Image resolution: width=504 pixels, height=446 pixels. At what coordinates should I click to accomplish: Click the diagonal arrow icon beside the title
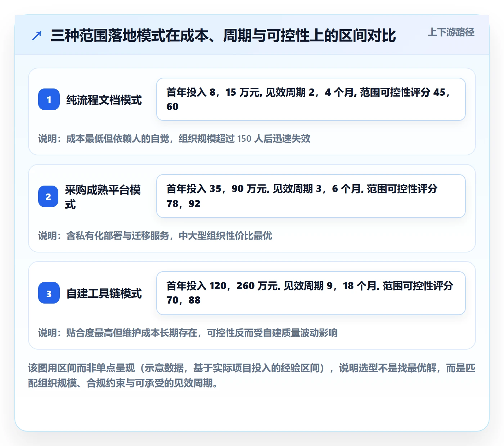pyautogui.click(x=37, y=36)
